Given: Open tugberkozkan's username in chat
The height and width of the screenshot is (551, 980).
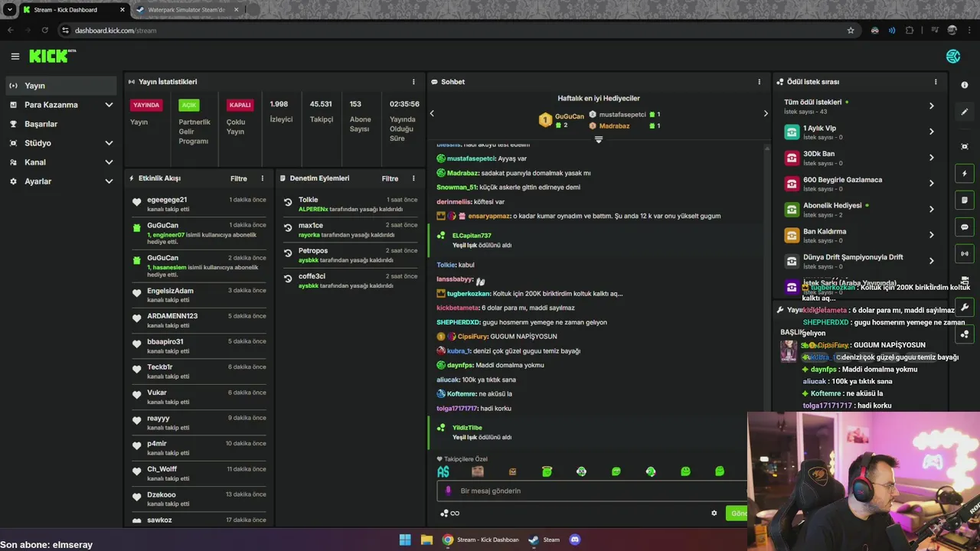Looking at the screenshot, I should (469, 293).
